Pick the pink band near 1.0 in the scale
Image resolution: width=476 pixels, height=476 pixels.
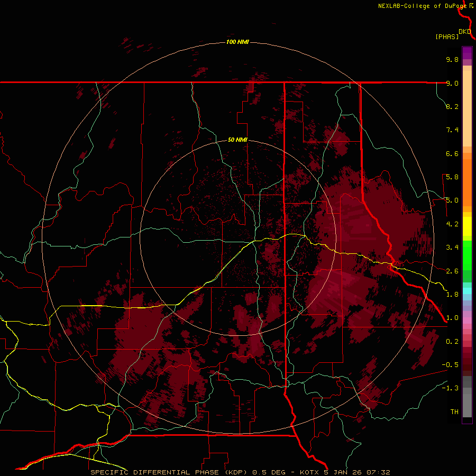(x=467, y=321)
